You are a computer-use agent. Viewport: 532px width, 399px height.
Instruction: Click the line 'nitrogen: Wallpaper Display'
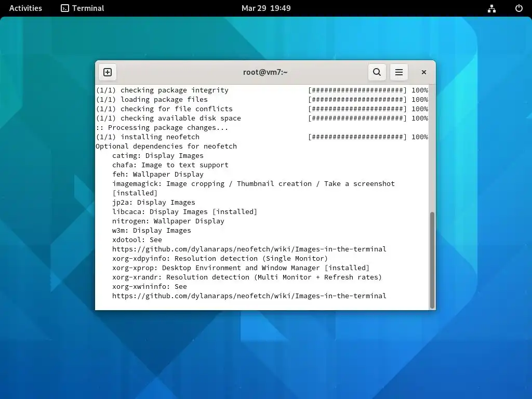click(x=168, y=221)
